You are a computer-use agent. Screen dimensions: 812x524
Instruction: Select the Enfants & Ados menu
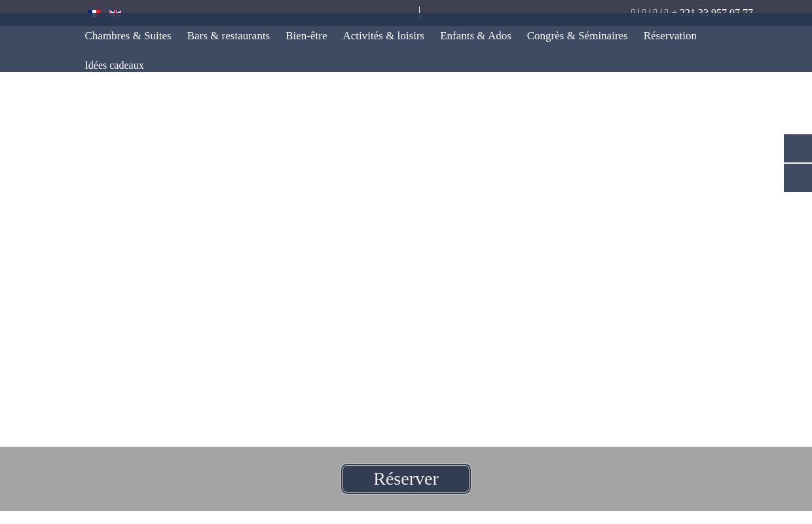475,36
